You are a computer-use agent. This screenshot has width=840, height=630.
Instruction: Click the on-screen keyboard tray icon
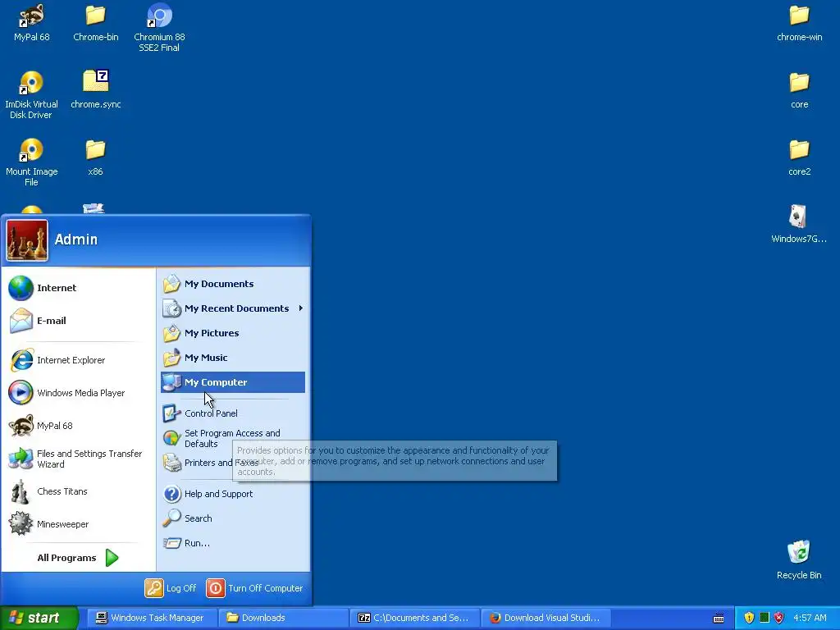point(719,619)
